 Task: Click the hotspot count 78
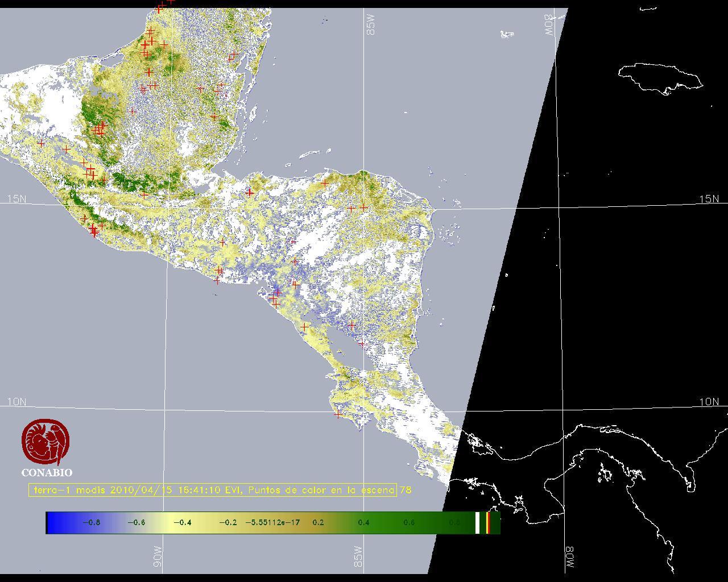pyautogui.click(x=406, y=490)
